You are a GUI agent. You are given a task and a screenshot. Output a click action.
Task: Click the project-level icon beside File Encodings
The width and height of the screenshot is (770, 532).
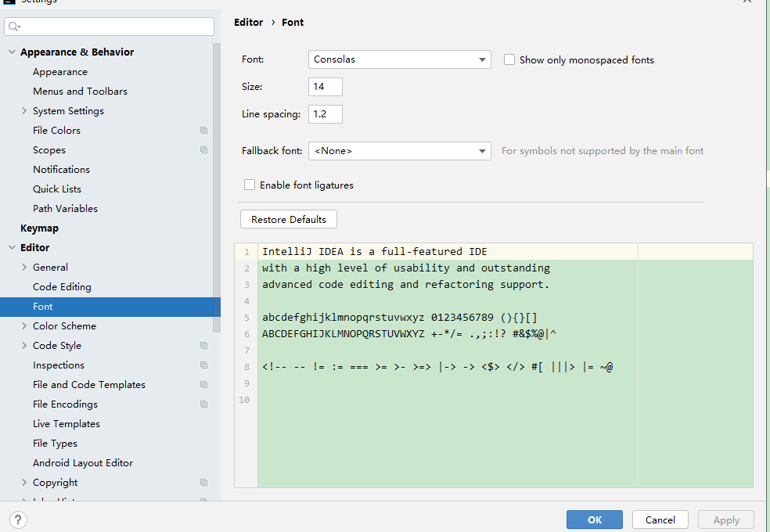(x=203, y=404)
